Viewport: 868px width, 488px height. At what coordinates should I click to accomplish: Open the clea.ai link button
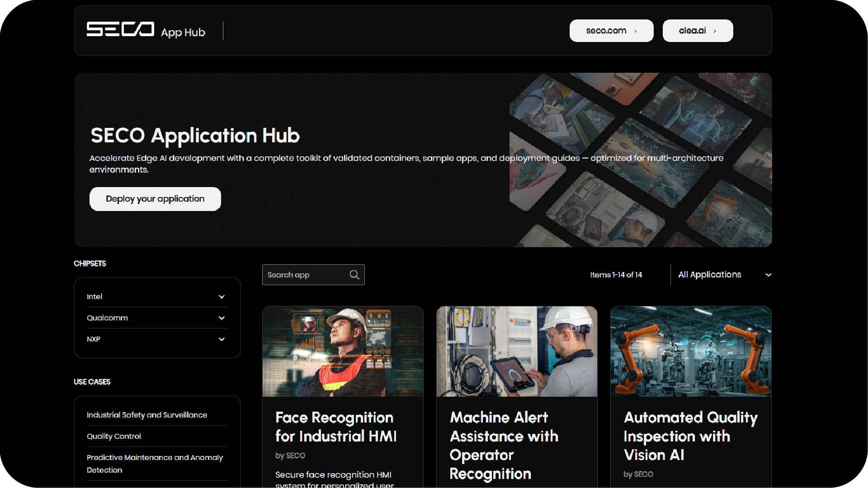(692, 31)
